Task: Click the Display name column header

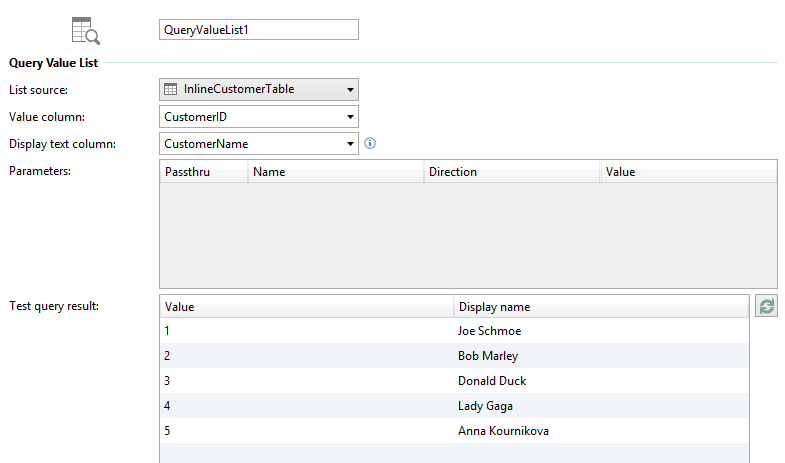Action: tap(600, 307)
